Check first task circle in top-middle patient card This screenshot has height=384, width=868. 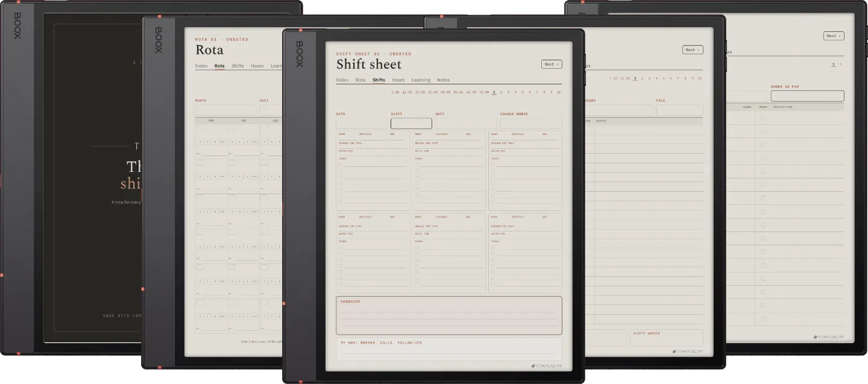417,165
